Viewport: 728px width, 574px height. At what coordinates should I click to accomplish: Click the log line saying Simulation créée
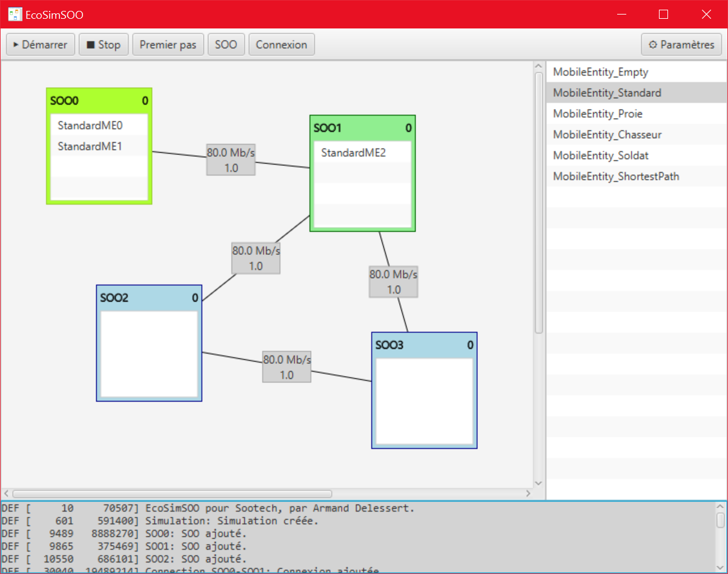200,521
